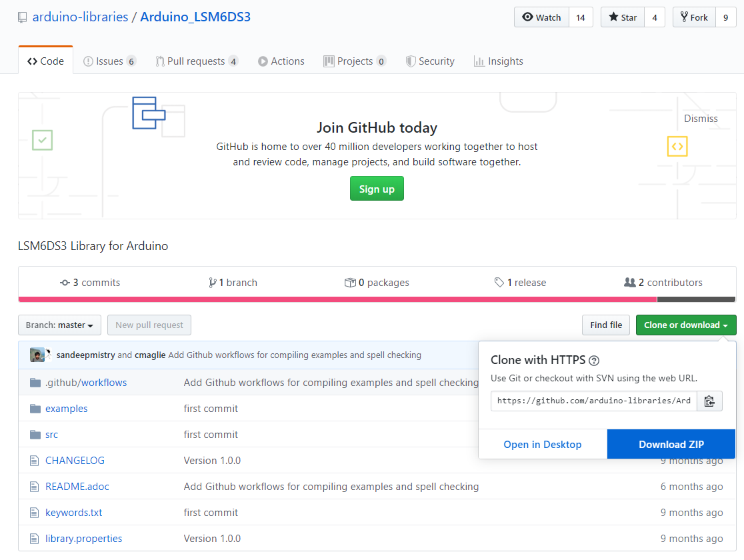
Task: Click the folder icon for .github/workflows
Action: click(35, 383)
